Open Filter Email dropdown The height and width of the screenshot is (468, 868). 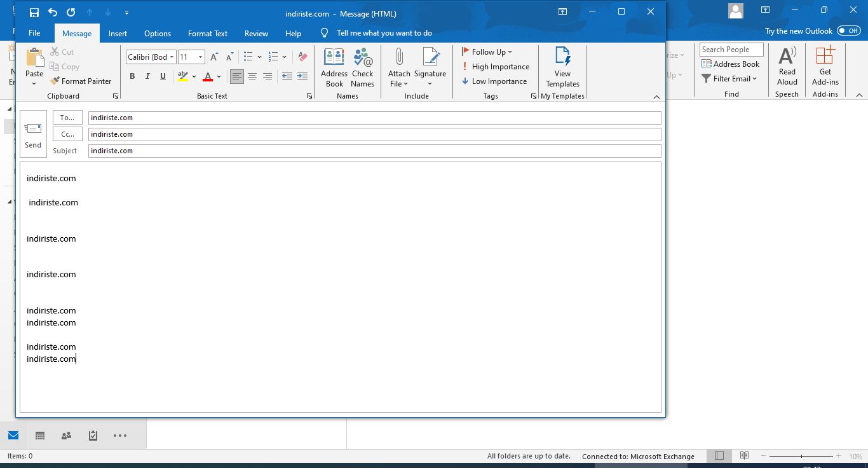[x=729, y=78]
